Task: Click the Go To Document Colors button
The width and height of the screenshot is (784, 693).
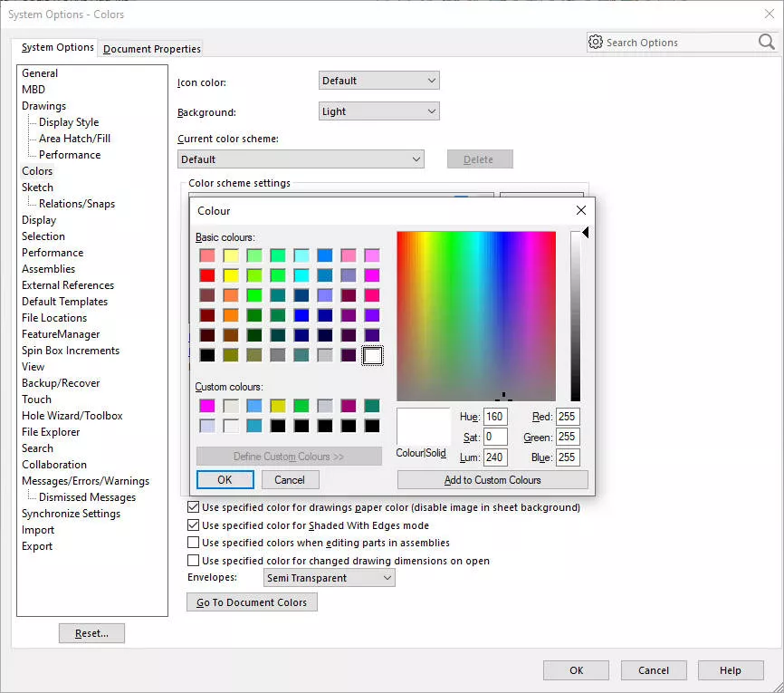Action: pos(252,602)
